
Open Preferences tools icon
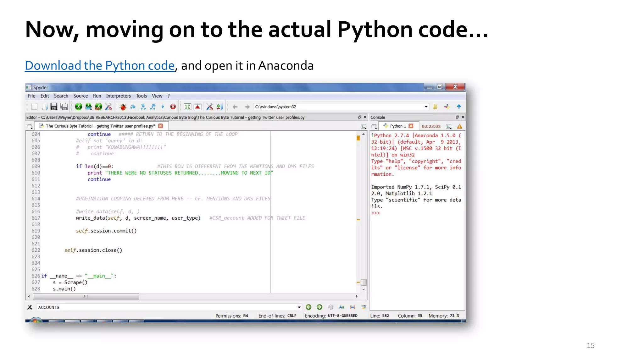point(209,107)
